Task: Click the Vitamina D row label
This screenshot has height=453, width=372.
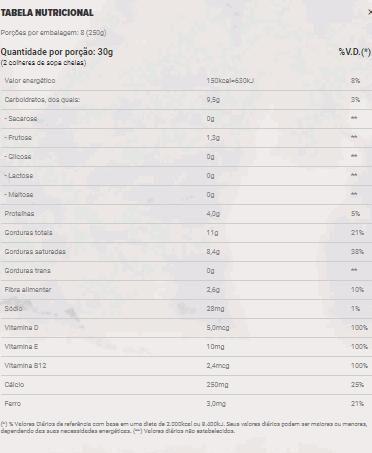Action: tap(21, 328)
